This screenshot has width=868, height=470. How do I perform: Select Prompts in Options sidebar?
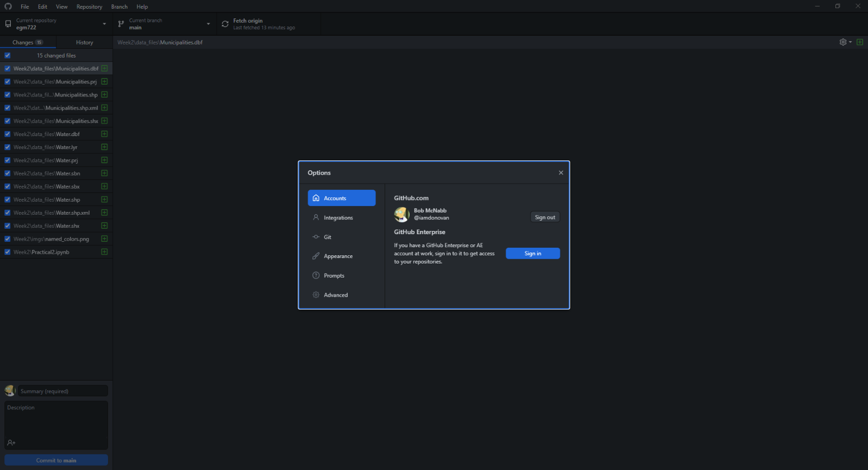342,275
